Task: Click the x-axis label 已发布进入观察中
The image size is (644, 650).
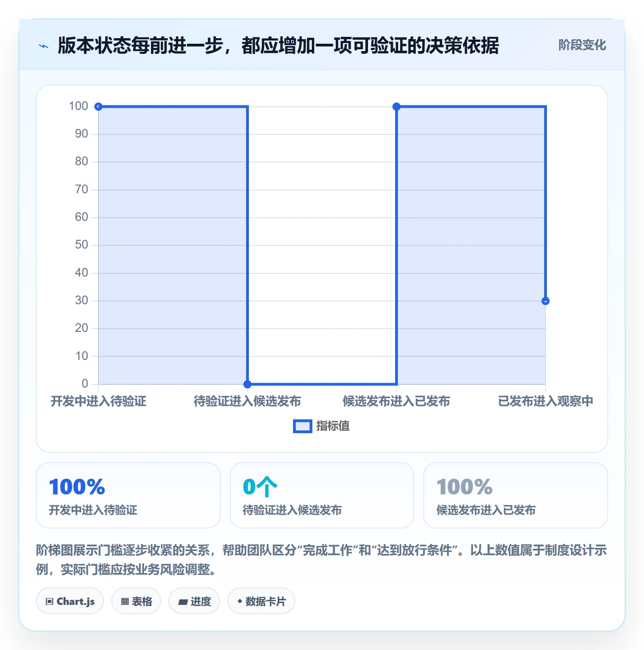Action: pos(546,401)
